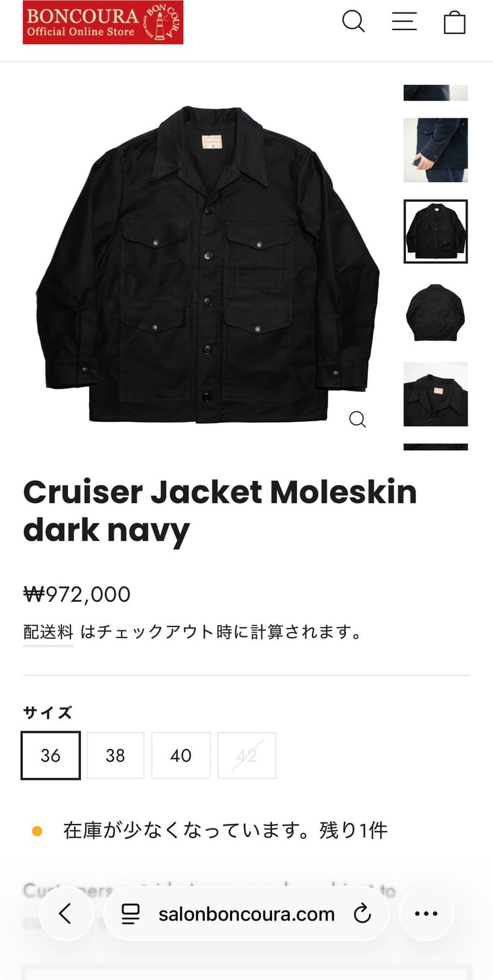Open the 配送料 shipping policy link
Screen dimensions: 493x980
48,632
